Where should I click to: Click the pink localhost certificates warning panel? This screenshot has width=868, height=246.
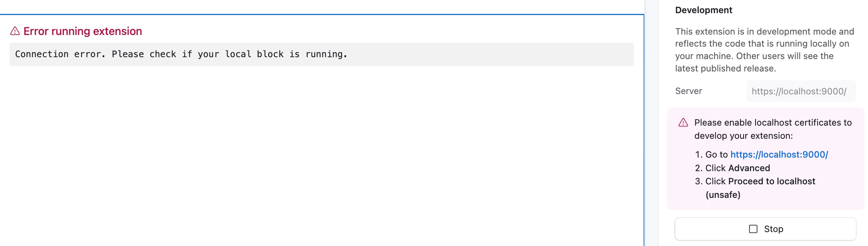click(765, 159)
